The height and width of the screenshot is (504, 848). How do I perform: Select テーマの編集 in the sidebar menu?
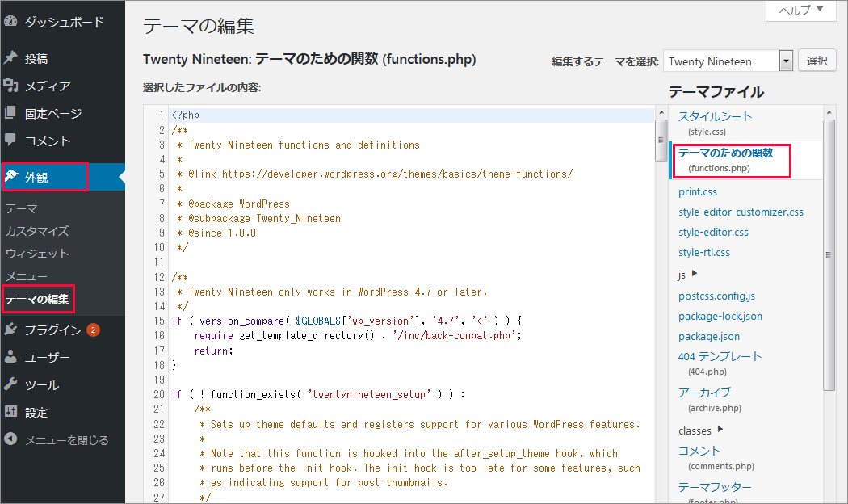[38, 299]
